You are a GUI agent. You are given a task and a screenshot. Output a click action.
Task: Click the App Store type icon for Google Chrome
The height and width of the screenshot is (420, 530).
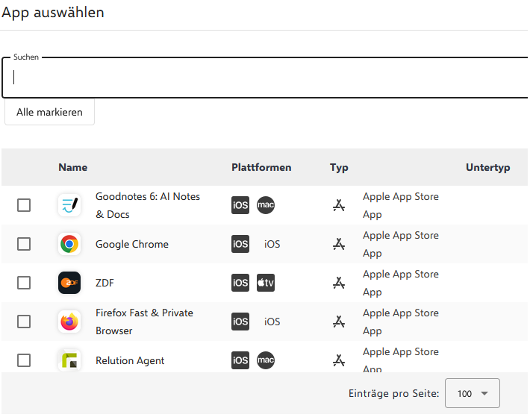(339, 244)
